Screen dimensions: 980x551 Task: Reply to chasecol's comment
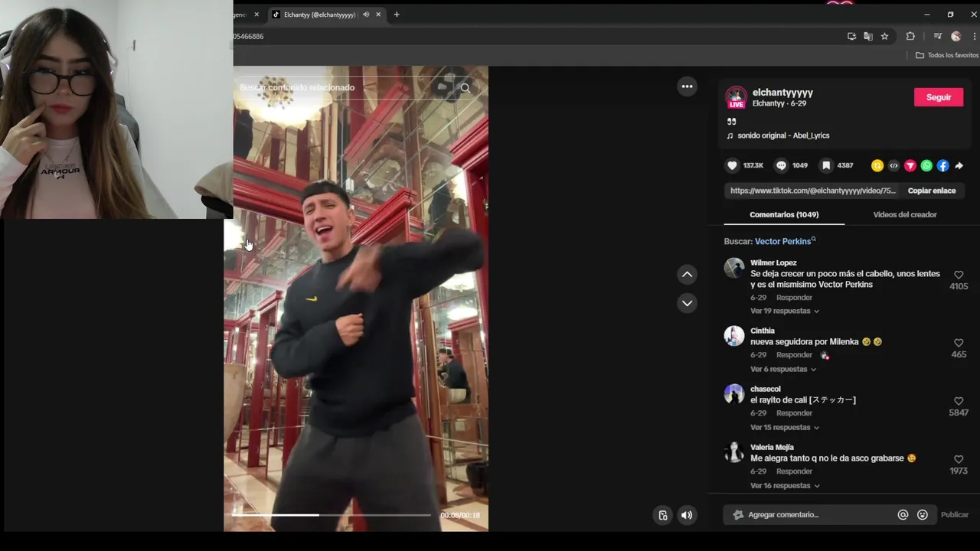click(x=794, y=413)
